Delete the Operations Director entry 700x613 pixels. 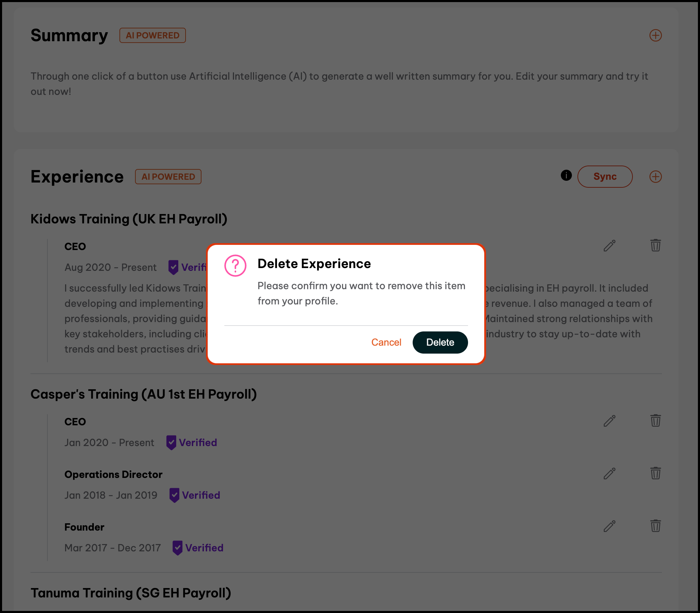655,473
